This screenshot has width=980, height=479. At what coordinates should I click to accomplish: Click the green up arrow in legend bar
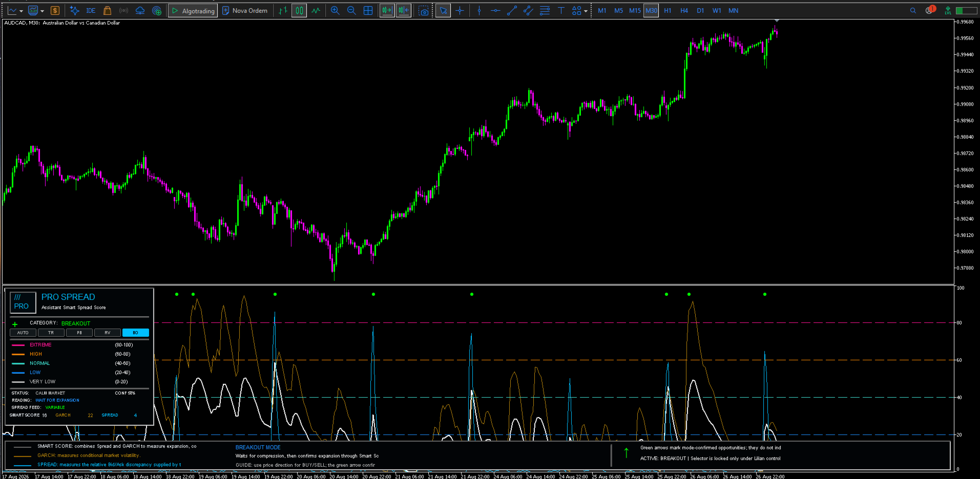click(626, 453)
